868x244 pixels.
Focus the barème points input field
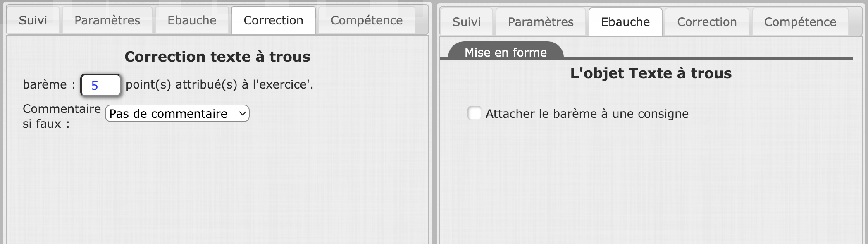[x=100, y=85]
